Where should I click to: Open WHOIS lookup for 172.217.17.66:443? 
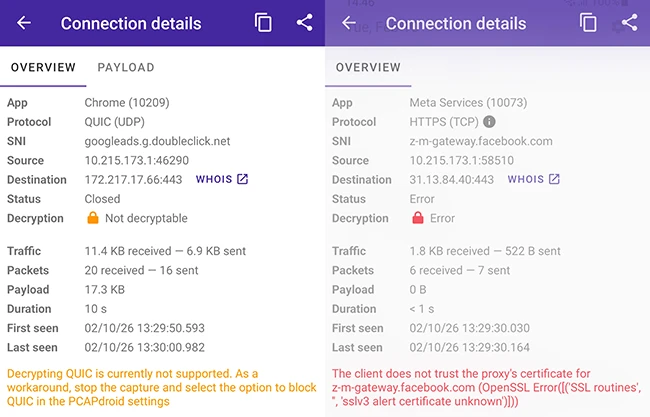tap(214, 180)
